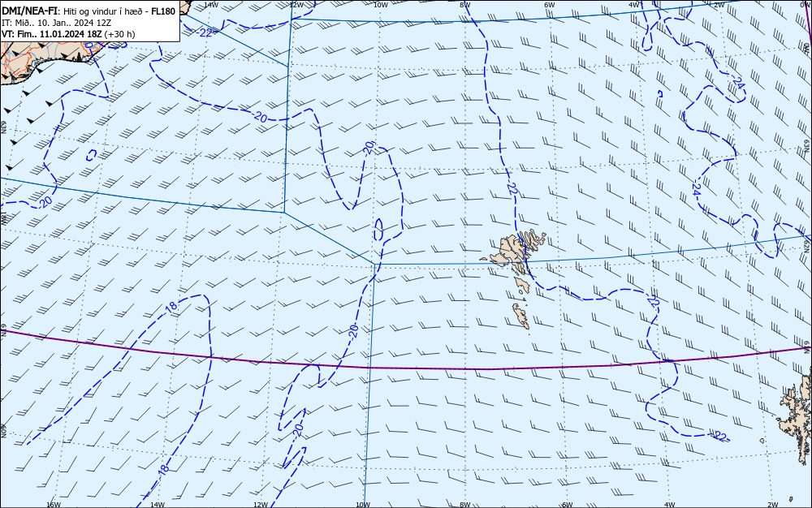Click the "(+30 h)" forecast offset text
This screenshot has height=508, width=812.
[119, 34]
